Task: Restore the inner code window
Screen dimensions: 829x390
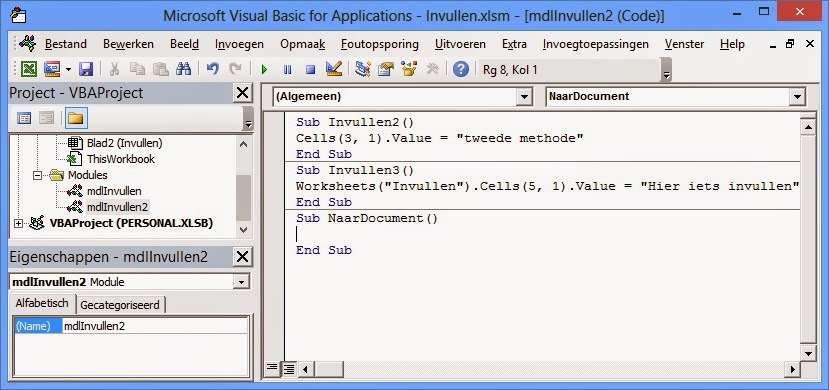Action: (790, 43)
